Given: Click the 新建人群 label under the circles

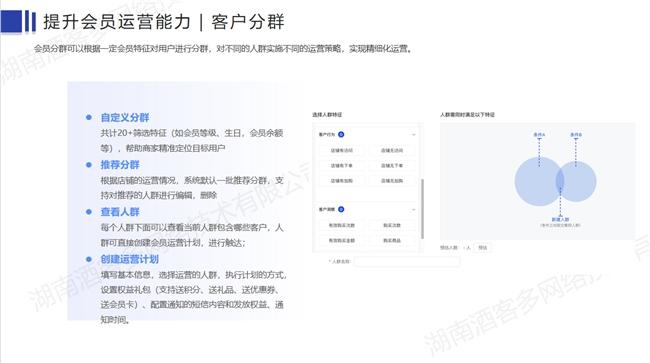Looking at the screenshot, I should 560,219.
